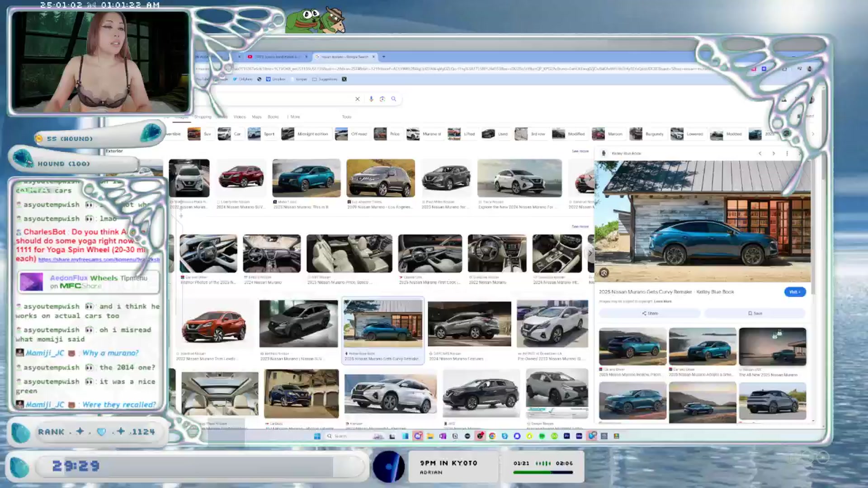The width and height of the screenshot is (868, 488).
Task: Select the Google Search browser tab
Action: pyautogui.click(x=344, y=57)
